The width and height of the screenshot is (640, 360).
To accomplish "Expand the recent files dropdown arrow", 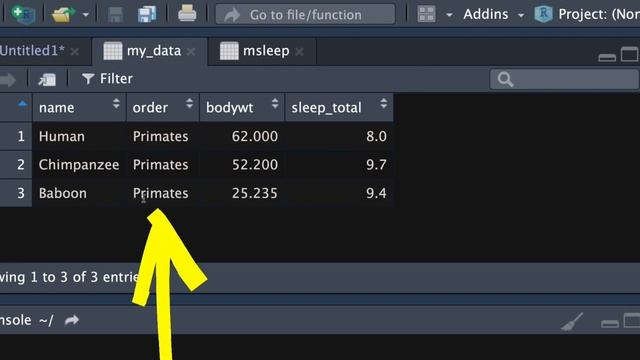I will 85,15.
